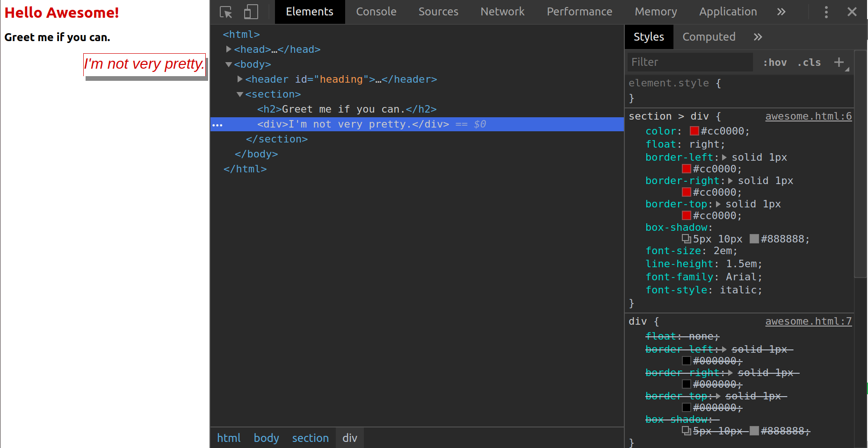Click the line-height 1.5em value
This screenshot has width=868, height=448.
pos(741,264)
